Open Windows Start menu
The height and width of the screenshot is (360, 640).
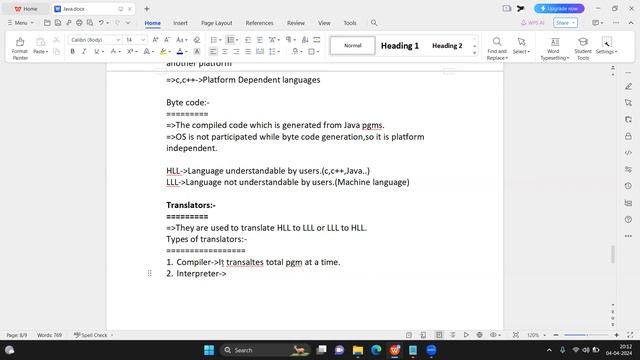coord(209,350)
